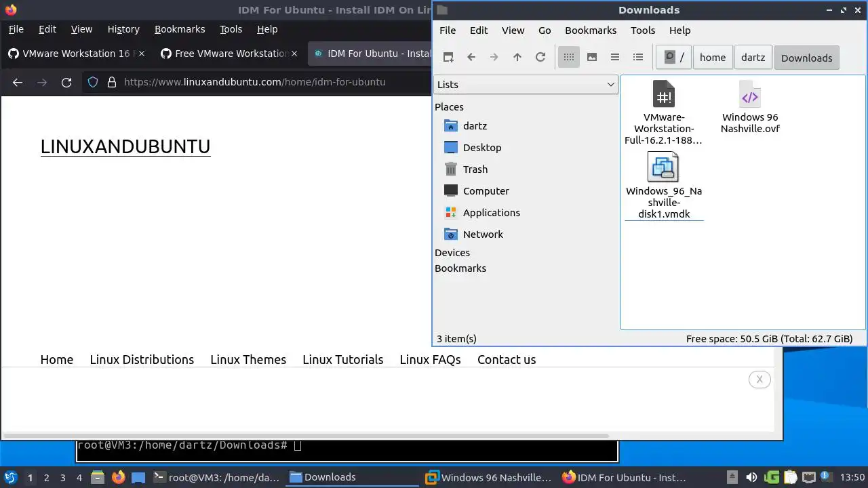Open dartz home folder in Places

click(475, 126)
